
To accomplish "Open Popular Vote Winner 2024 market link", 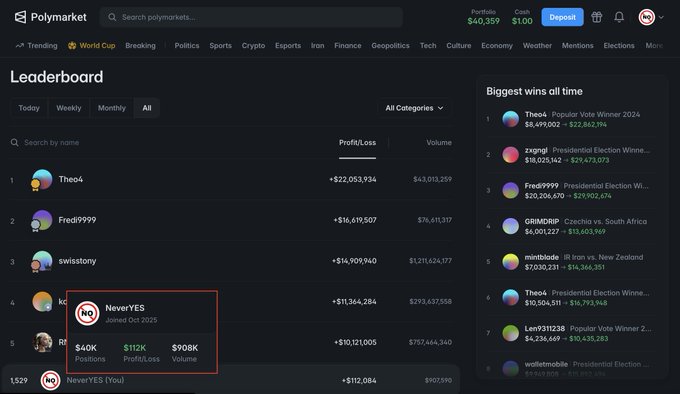I will pyautogui.click(x=596, y=114).
